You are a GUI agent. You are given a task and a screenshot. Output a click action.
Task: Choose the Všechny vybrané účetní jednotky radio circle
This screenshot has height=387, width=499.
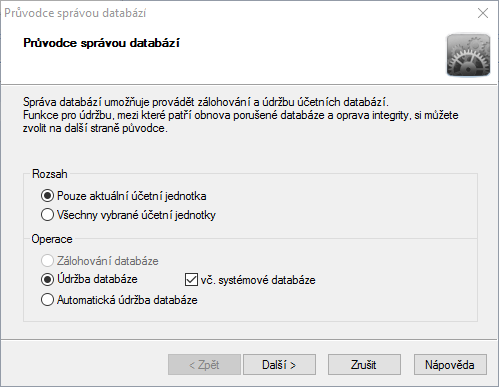coord(47,215)
